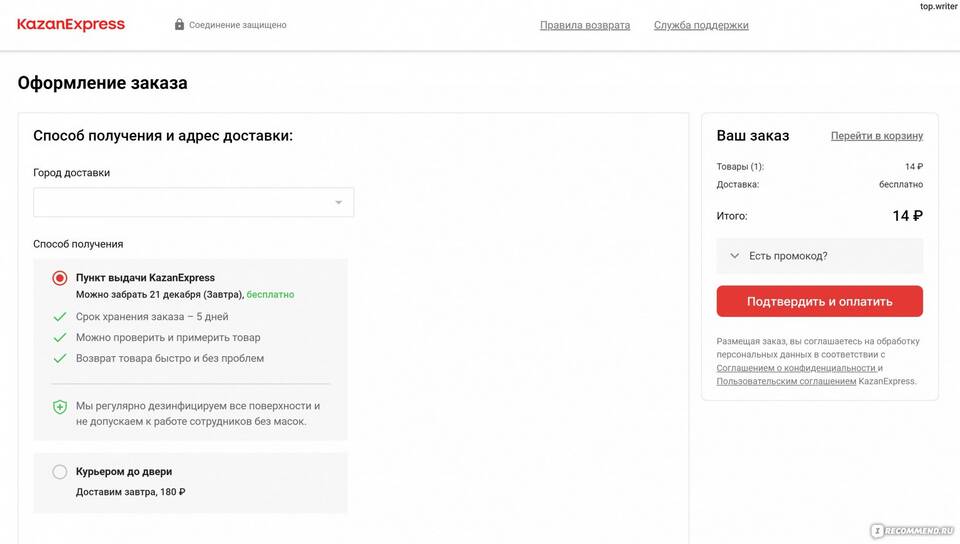This screenshot has height=544, width=960.
Task: Click checkmark beside order storage period
Action: click(x=60, y=317)
